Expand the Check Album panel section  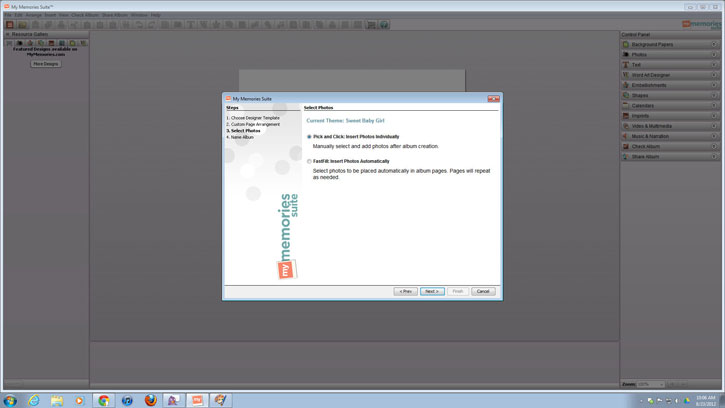coord(670,146)
